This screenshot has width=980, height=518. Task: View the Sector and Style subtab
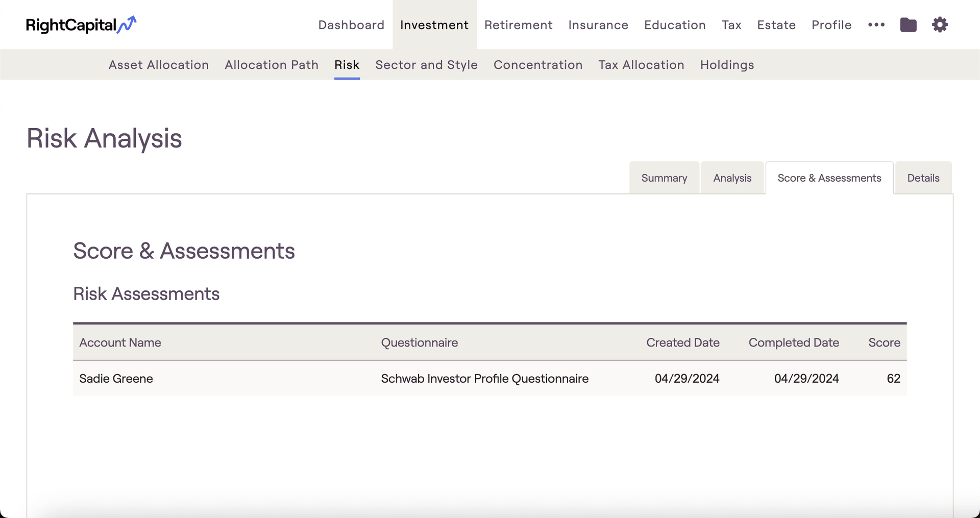426,65
